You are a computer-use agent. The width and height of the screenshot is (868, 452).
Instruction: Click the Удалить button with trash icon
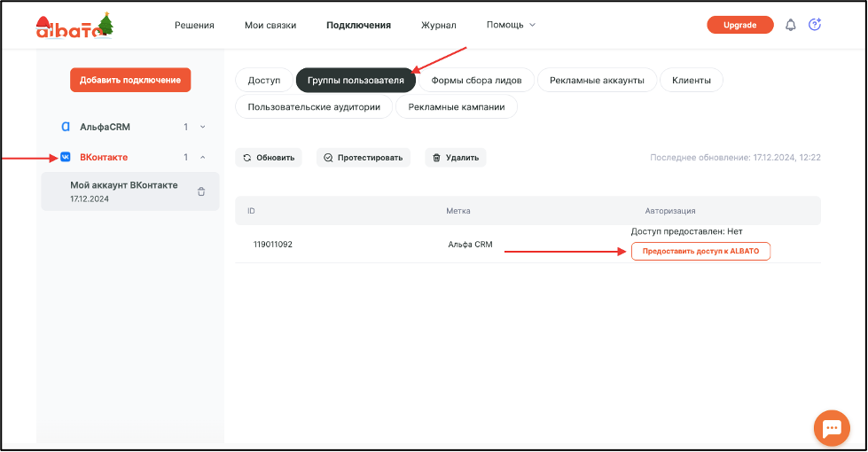coord(456,158)
